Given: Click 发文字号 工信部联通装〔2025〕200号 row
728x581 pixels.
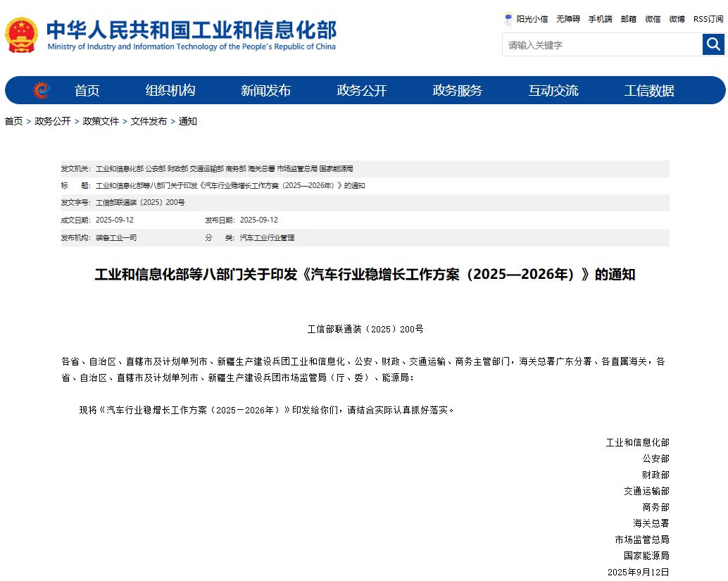Looking at the screenshot, I should [365, 203].
